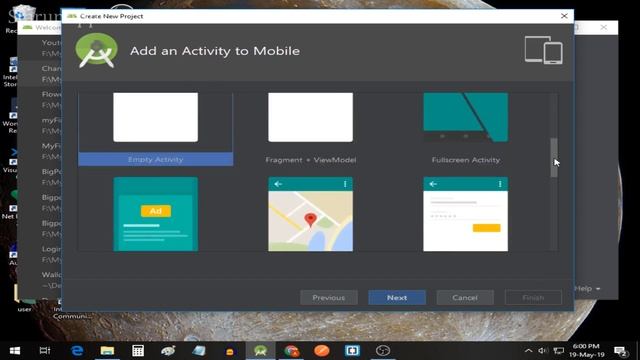This screenshot has width=640, height=360.
Task: Click the Next button
Action: 397,298
